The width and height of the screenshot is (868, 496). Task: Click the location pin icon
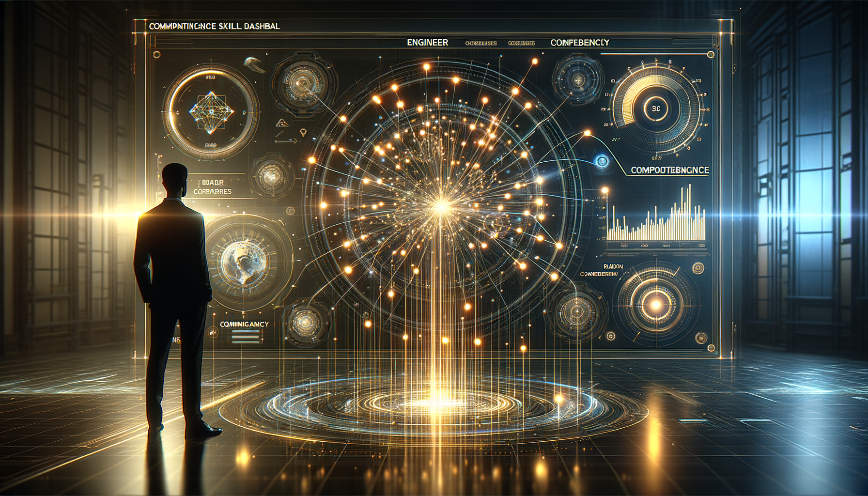click(x=304, y=132)
